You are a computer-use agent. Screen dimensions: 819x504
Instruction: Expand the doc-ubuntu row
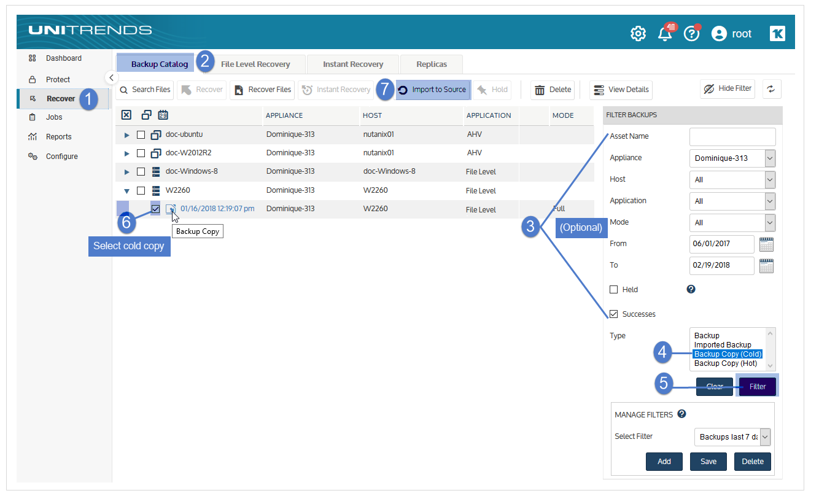click(127, 135)
